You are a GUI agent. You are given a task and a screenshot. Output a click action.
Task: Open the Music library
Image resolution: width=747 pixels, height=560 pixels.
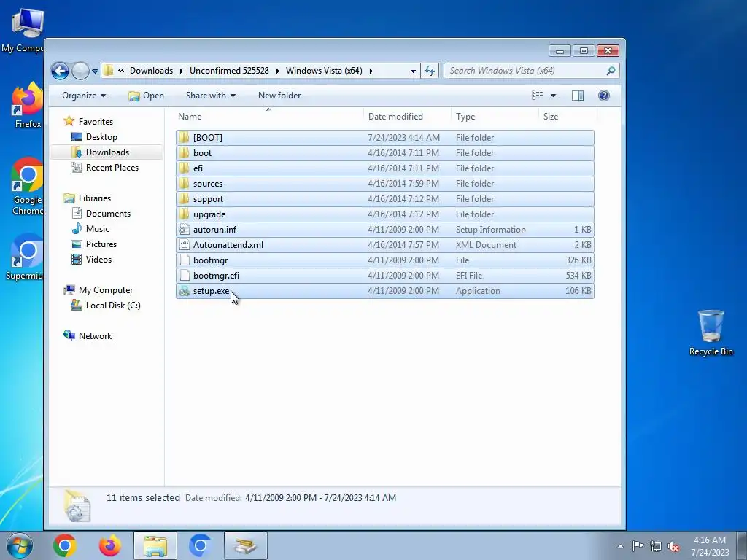coord(98,228)
